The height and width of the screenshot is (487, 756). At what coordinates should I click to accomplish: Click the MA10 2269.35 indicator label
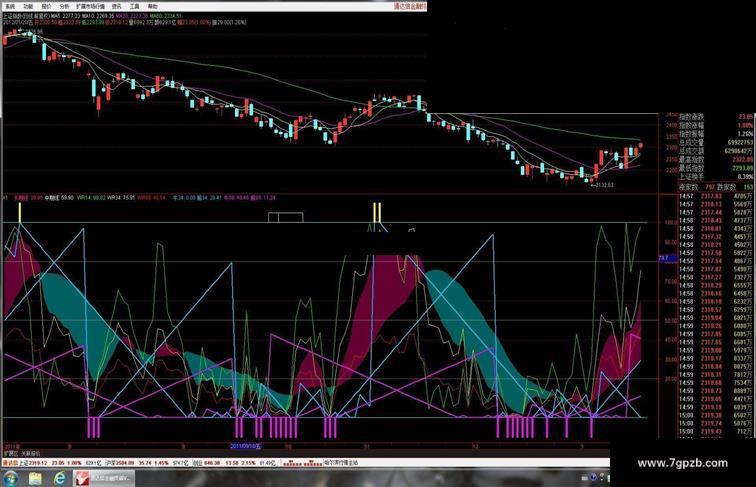tap(99, 16)
